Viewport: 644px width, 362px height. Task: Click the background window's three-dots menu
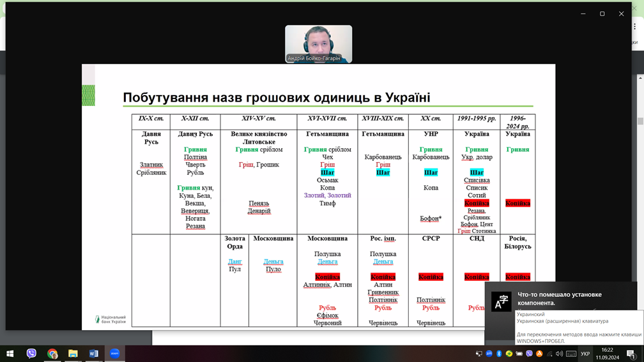[635, 26]
